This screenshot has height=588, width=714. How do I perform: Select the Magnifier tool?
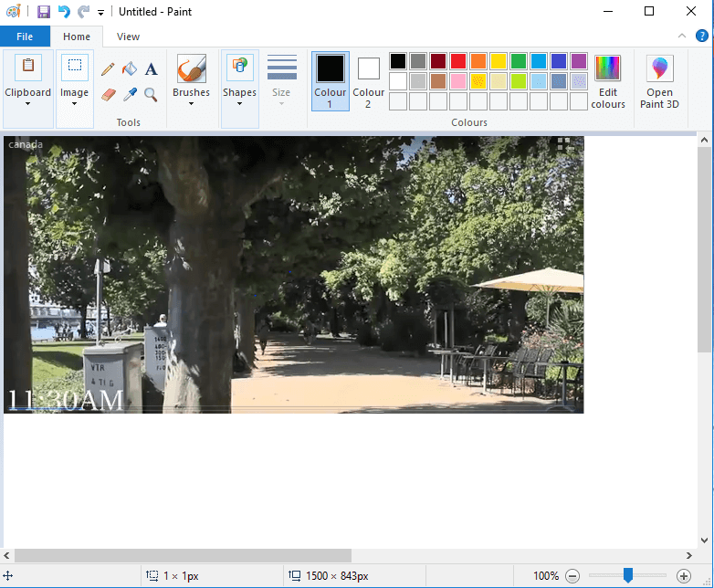point(152,94)
